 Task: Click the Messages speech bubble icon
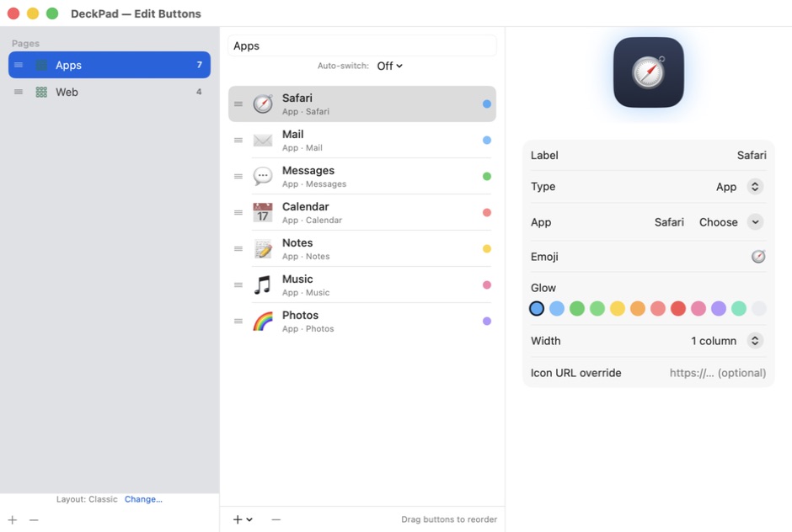click(263, 176)
